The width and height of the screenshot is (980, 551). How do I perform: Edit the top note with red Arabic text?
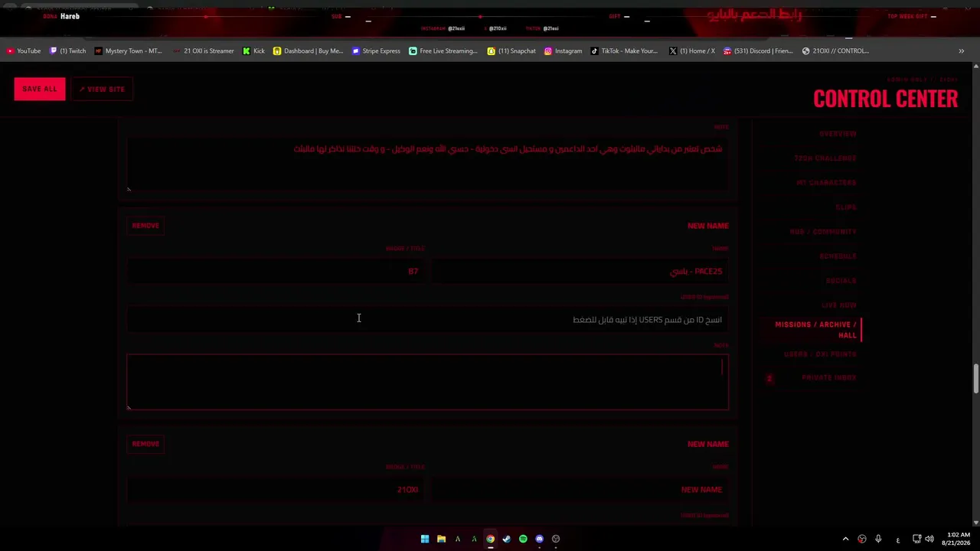pos(428,162)
